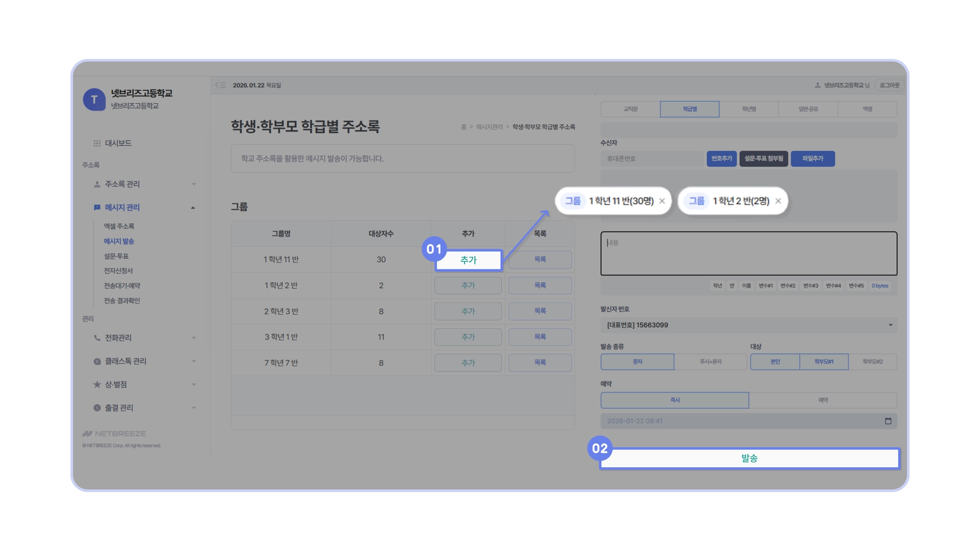This screenshot has height=551, width=980.
Task: Click the 출결 관리 clock icon
Action: tap(97, 408)
